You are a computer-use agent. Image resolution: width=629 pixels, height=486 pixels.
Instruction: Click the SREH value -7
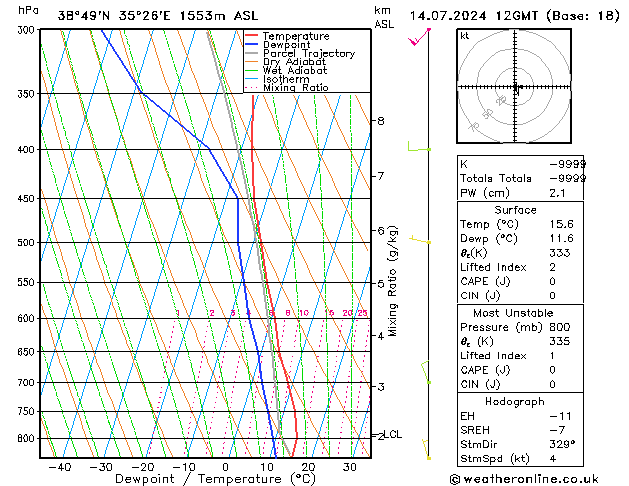point(557,430)
